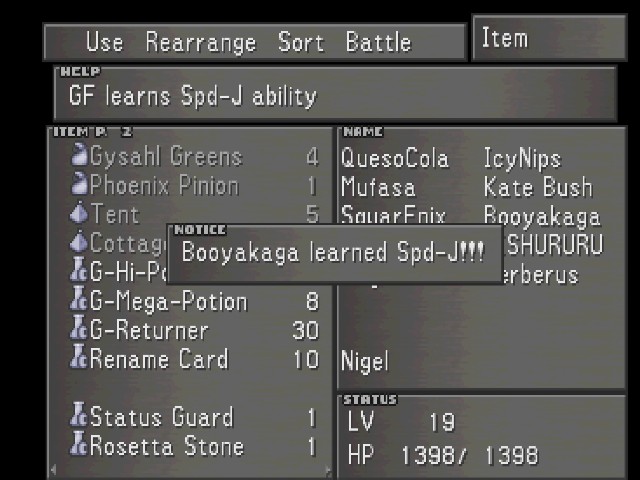Image resolution: width=640 pixels, height=480 pixels.
Task: Click the Phoenix Pinion item icon
Action: (x=79, y=184)
